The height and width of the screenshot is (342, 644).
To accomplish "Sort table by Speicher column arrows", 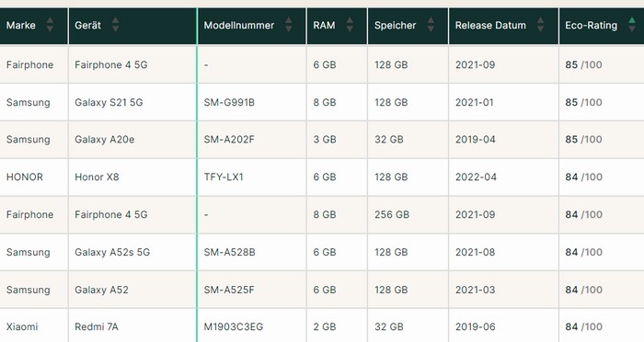I will pos(431,25).
